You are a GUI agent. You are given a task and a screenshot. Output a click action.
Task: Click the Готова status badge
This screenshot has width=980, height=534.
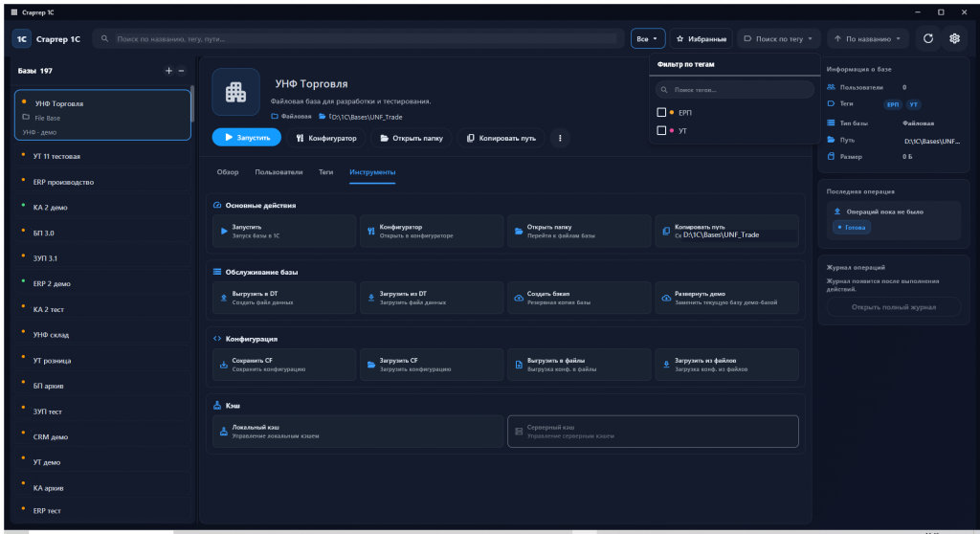point(851,228)
